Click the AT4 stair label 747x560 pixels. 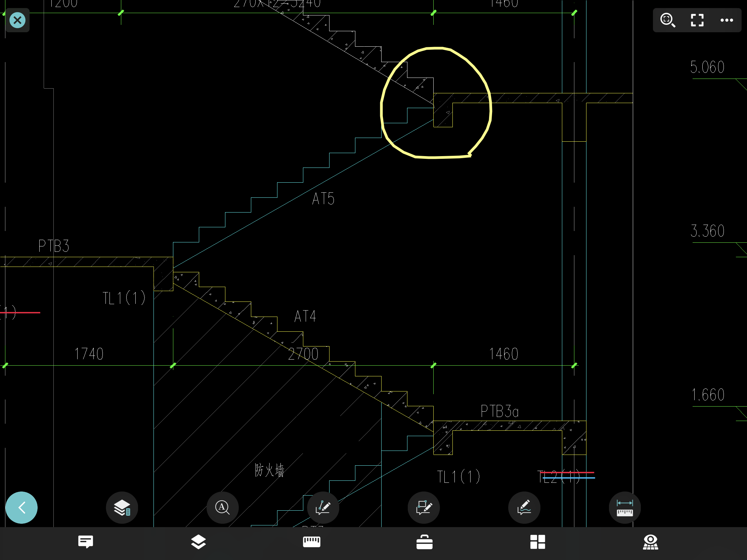point(305,316)
